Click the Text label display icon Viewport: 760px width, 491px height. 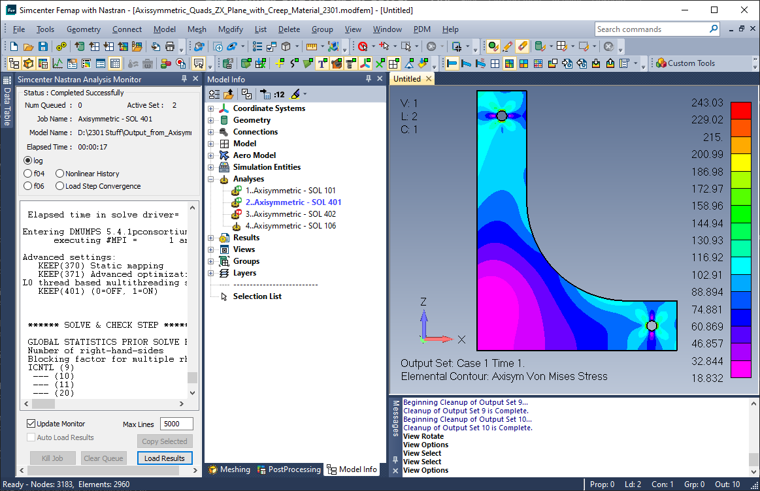322,63
